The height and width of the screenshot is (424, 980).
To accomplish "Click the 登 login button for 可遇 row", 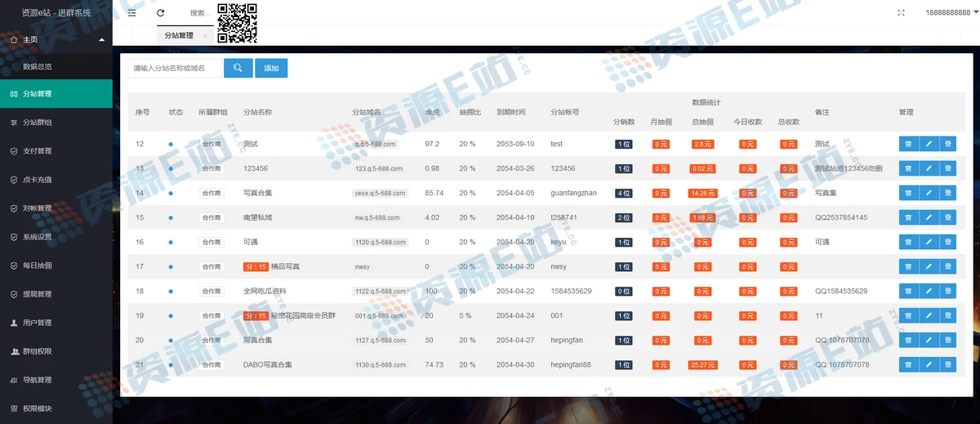I will point(947,242).
